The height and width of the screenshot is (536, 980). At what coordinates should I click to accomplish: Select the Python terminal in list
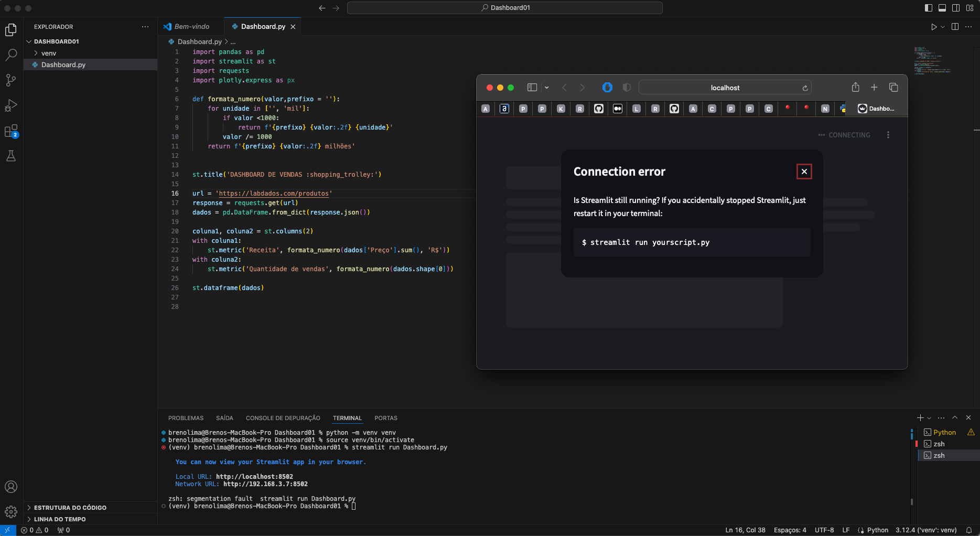(944, 432)
